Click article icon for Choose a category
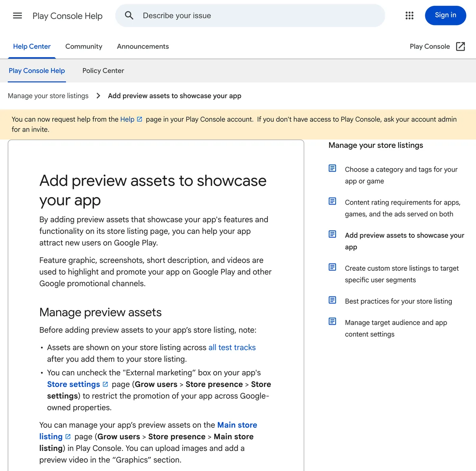This screenshot has height=471, width=476. 332,168
